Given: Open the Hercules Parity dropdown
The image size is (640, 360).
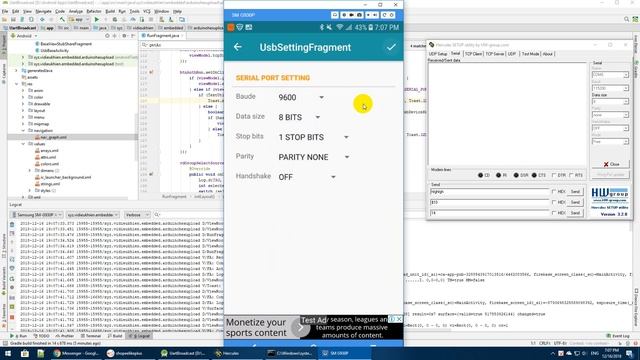Looking at the screenshot, I should (x=610, y=115).
